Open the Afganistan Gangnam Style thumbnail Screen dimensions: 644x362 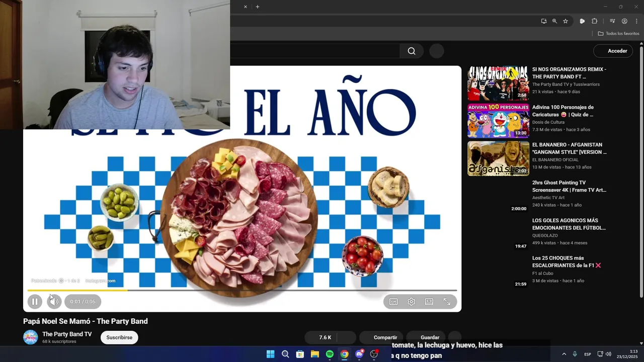tap(498, 158)
